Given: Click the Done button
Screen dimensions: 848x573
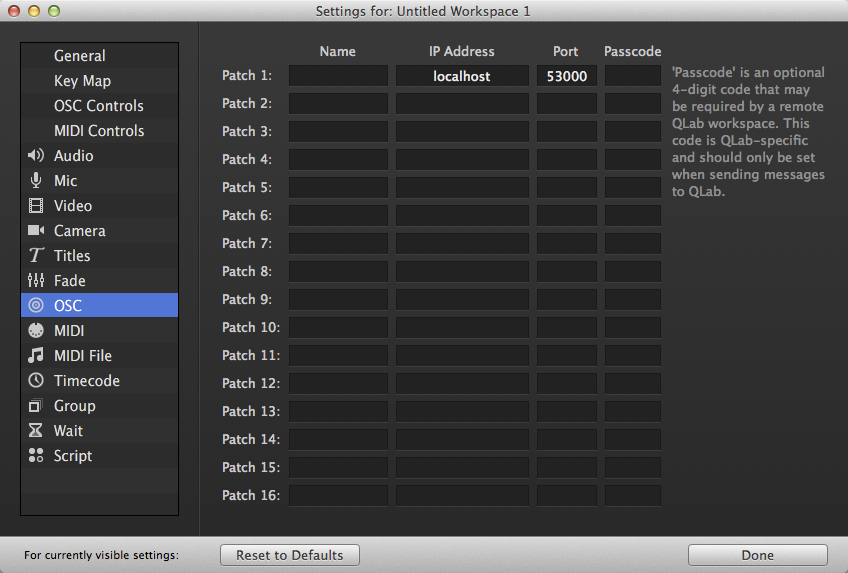Looking at the screenshot, I should [x=757, y=555].
